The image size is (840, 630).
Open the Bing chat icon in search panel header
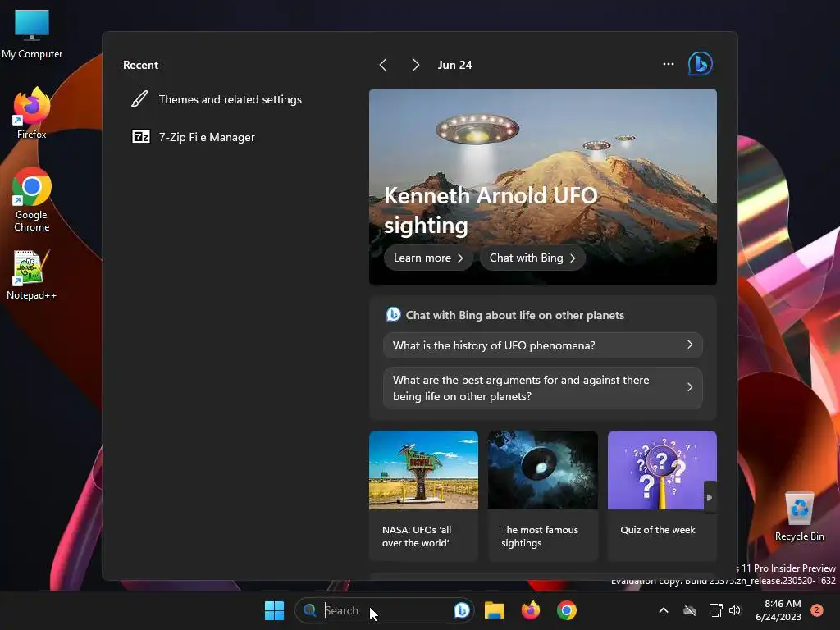[701, 64]
